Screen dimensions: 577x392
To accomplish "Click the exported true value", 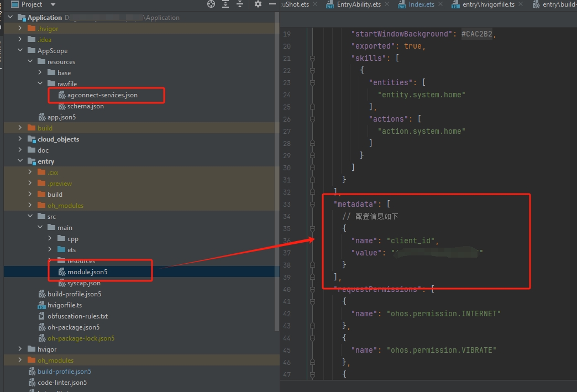I will [412, 46].
